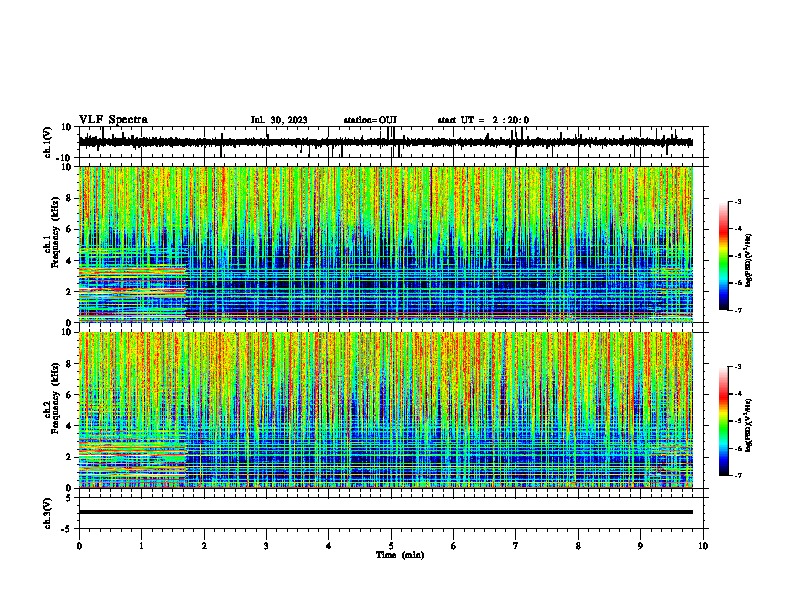Click time-axis tick label "8" at bottom
Screen dimensions: 792x612
click(578, 546)
